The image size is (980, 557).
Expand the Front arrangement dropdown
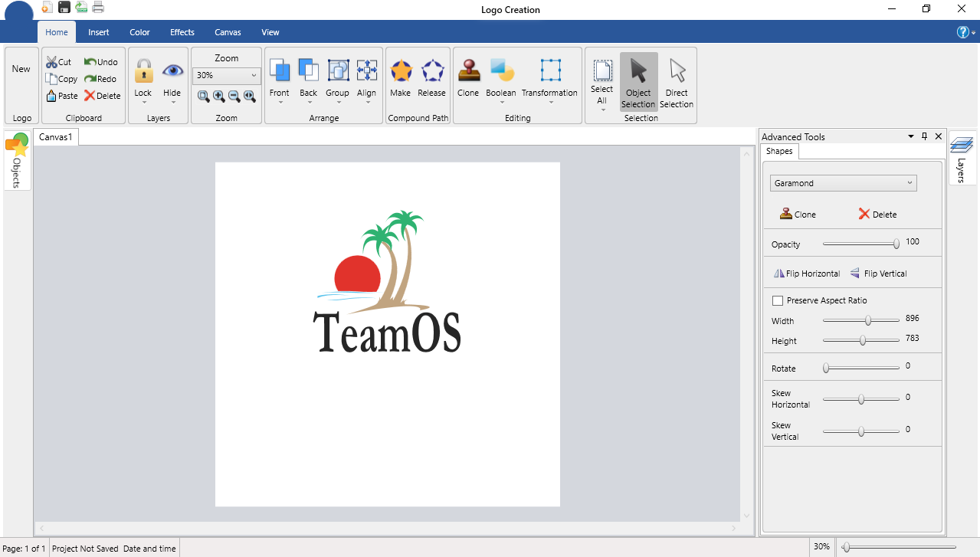280,103
